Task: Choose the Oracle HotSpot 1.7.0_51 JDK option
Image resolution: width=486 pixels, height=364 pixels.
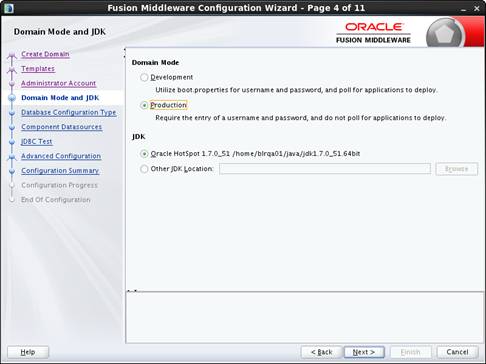Action: tap(144, 154)
